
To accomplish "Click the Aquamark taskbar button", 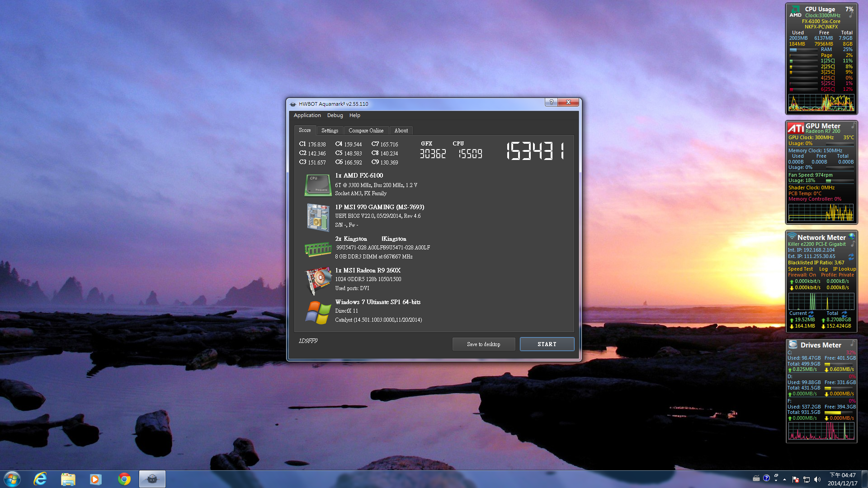I will pos(152,479).
